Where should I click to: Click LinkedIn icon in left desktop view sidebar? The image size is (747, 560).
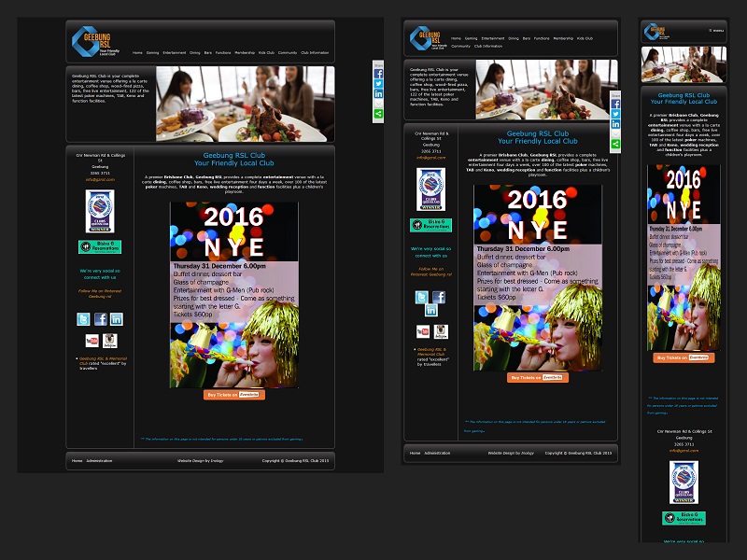pyautogui.click(x=116, y=319)
